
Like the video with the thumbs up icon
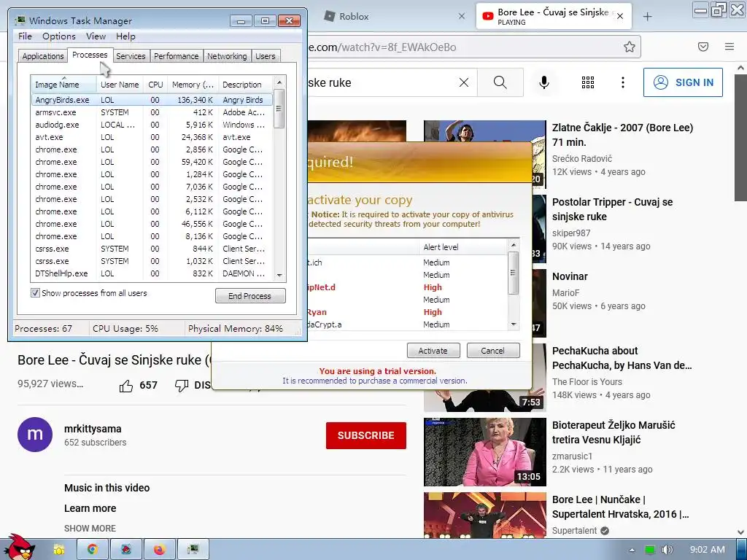click(x=126, y=386)
